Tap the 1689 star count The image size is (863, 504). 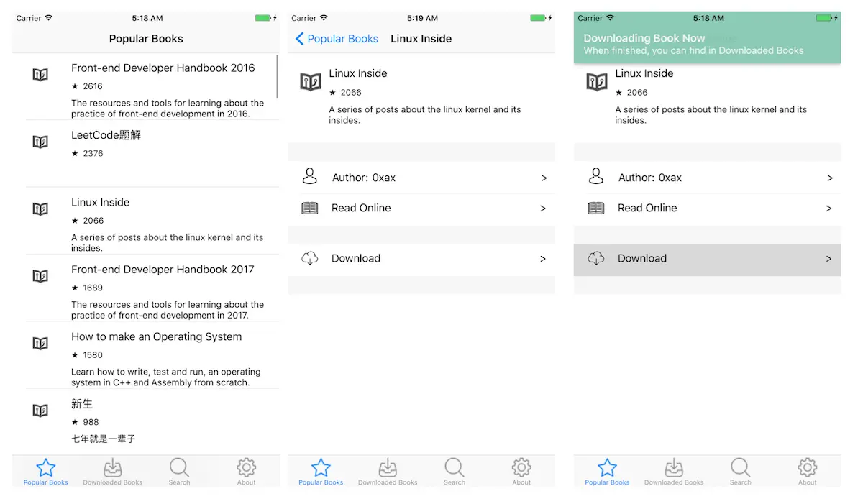click(87, 288)
